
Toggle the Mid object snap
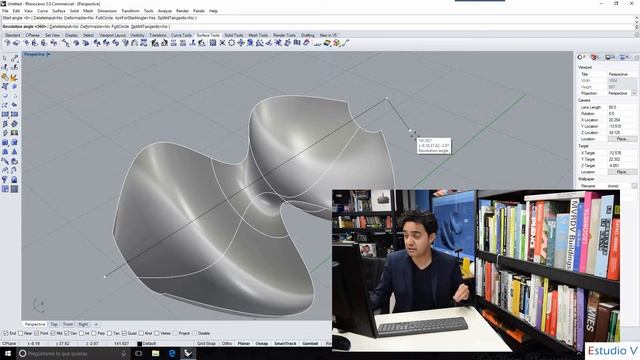pyautogui.click(x=53, y=333)
